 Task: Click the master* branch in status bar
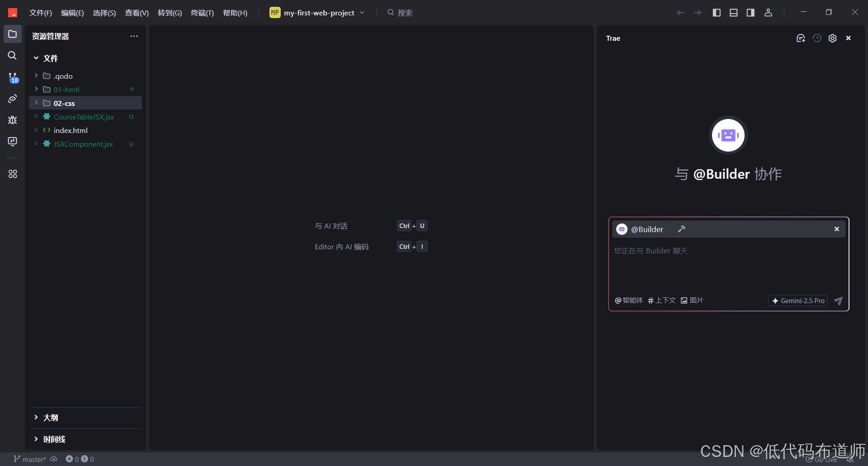(x=30, y=459)
